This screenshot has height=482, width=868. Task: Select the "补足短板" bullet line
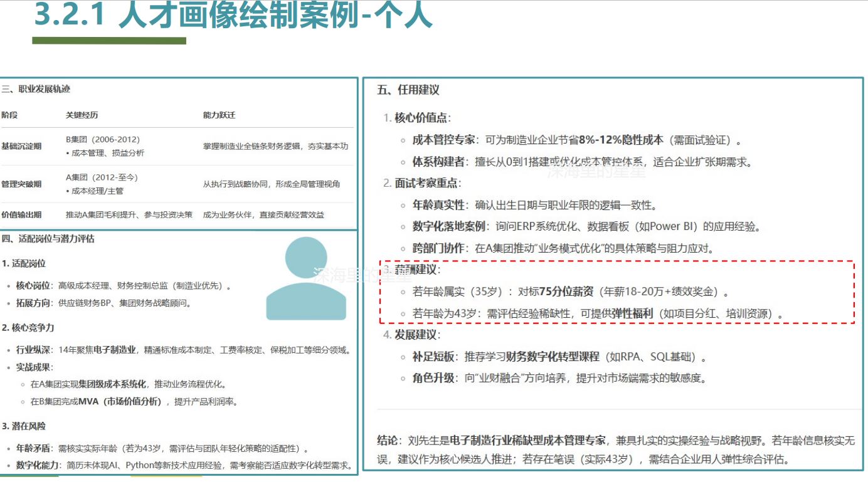point(560,357)
